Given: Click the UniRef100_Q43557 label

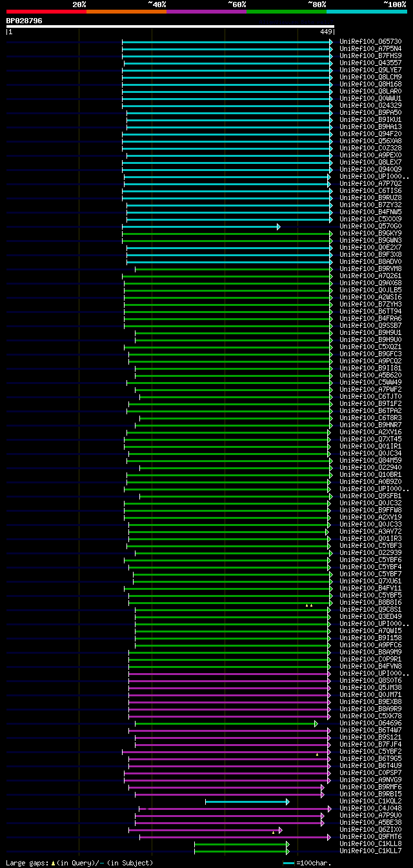Looking at the screenshot, I should coord(371,63).
